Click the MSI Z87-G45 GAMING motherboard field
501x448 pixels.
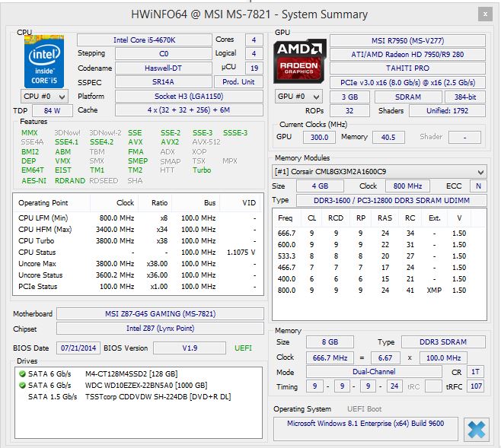(160, 313)
